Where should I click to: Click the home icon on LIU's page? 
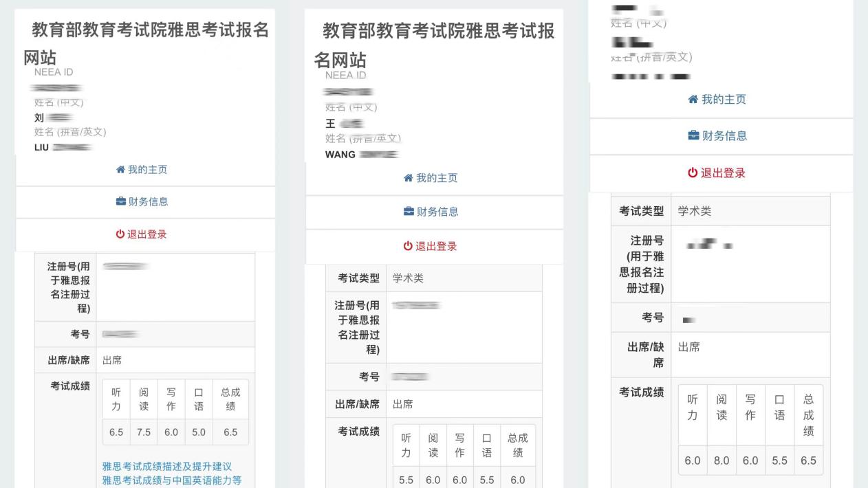pos(120,170)
